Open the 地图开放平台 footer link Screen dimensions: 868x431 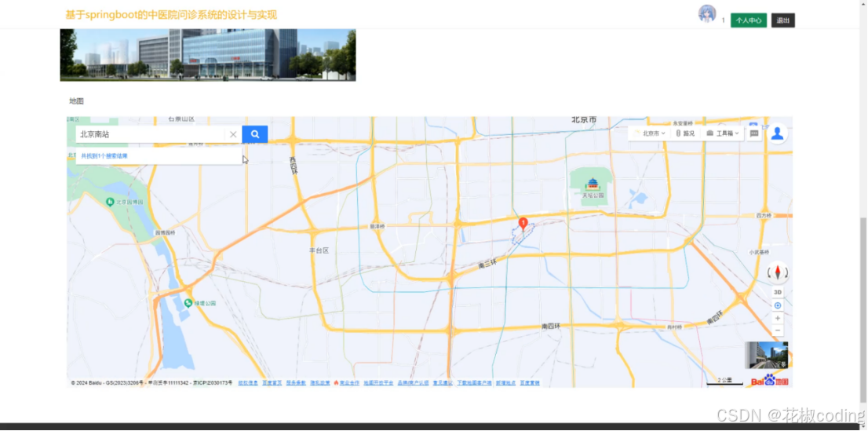tap(378, 383)
